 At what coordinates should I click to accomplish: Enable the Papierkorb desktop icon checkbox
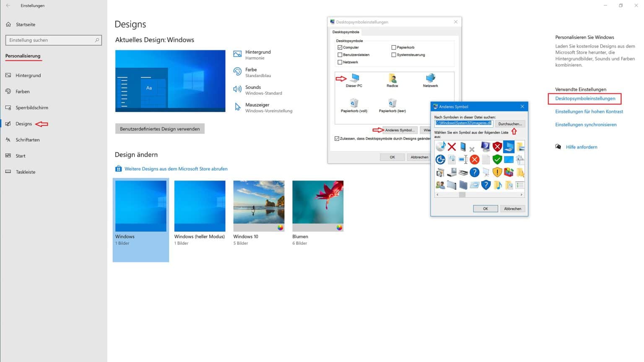tap(394, 47)
